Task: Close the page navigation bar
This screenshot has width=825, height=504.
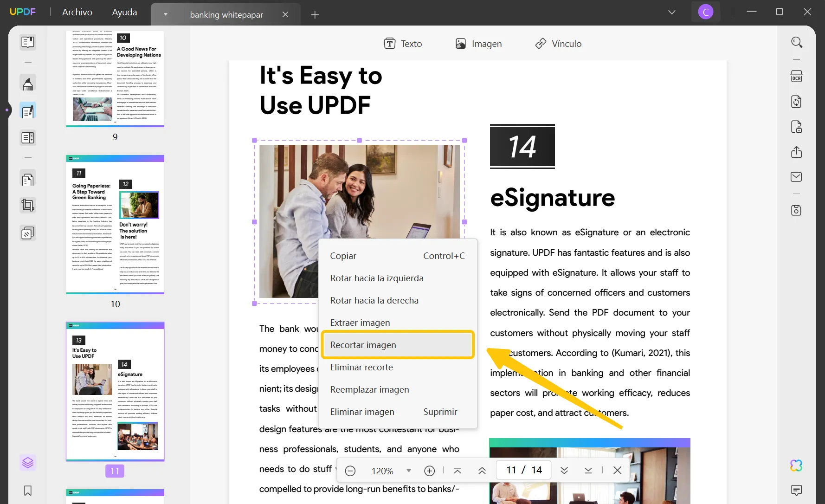Action: tap(618, 471)
